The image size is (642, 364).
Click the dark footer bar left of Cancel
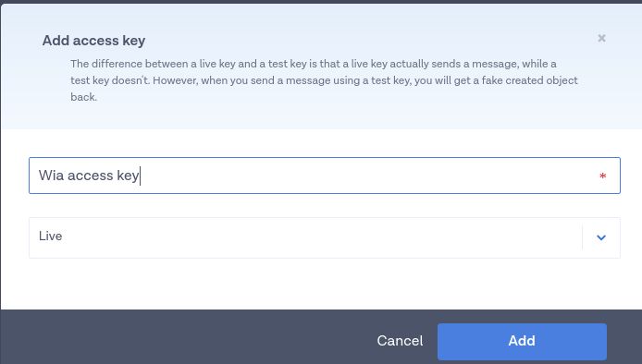[x=184, y=337]
